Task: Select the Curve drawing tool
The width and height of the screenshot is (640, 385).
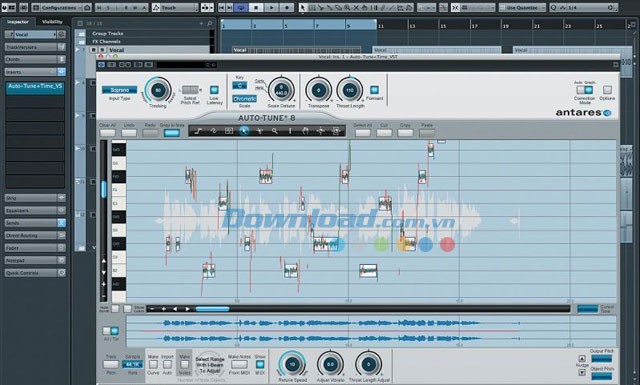Action: coord(213,131)
